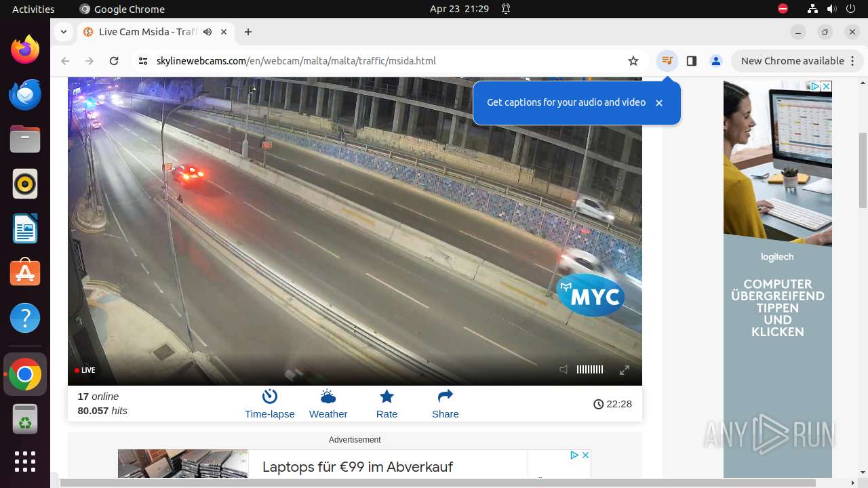Launch LibreOffice Writer from dock
Screen dimensions: 868x488
(x=25, y=228)
